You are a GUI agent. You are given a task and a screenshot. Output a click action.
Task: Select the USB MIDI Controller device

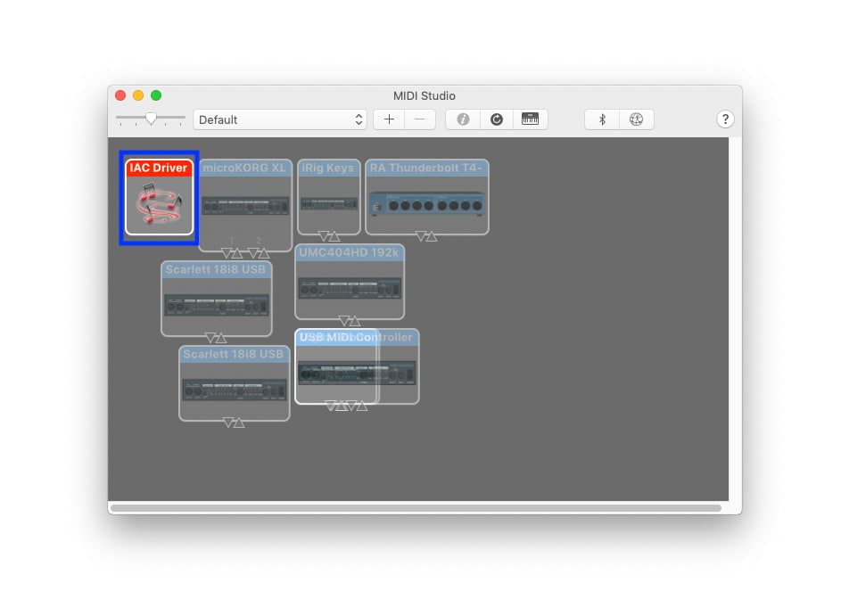pos(357,365)
